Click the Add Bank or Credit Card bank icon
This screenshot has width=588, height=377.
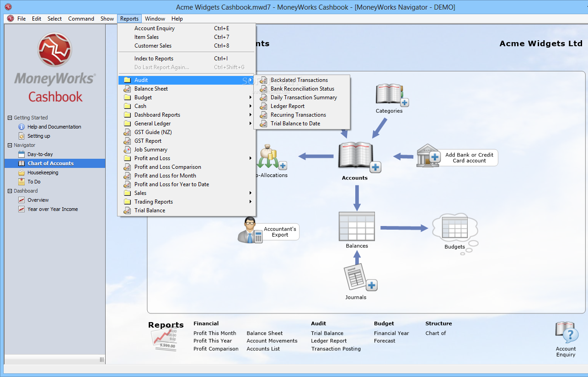coord(428,156)
